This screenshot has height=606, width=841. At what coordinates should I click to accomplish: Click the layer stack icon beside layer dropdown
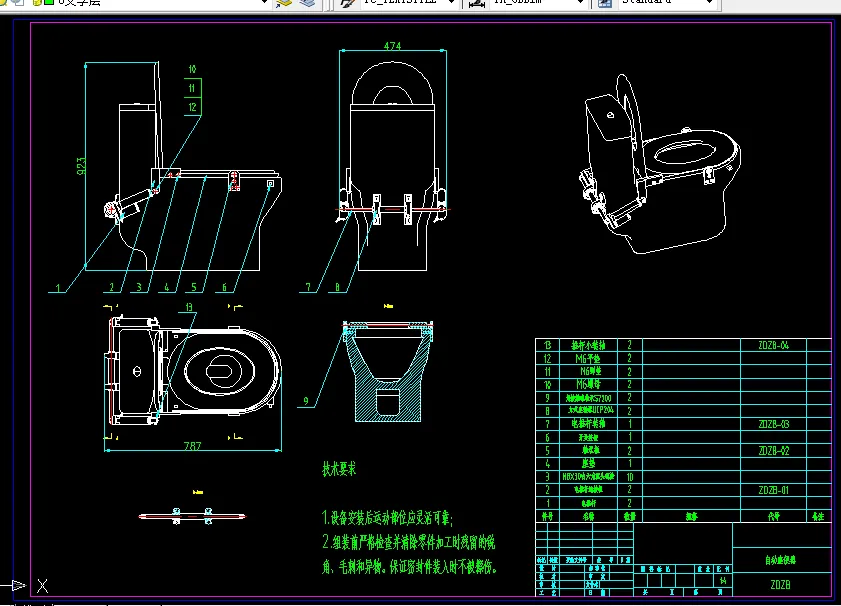click(x=284, y=3)
